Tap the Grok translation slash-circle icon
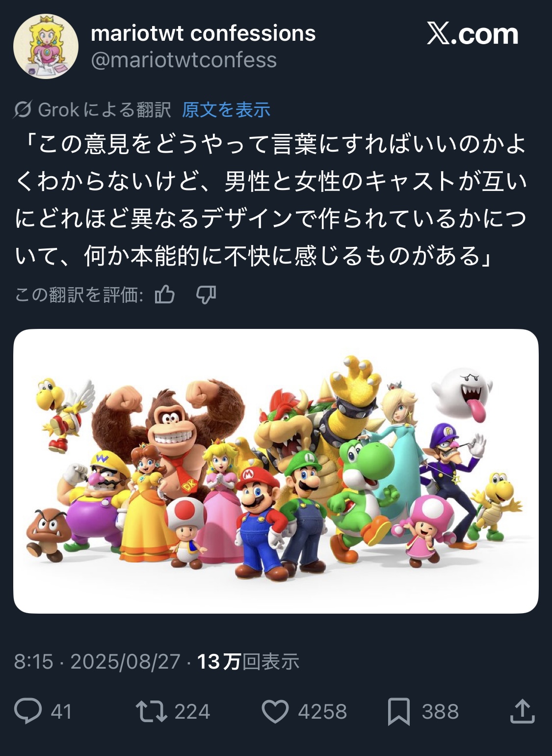The image size is (552, 756). pyautogui.click(x=23, y=109)
